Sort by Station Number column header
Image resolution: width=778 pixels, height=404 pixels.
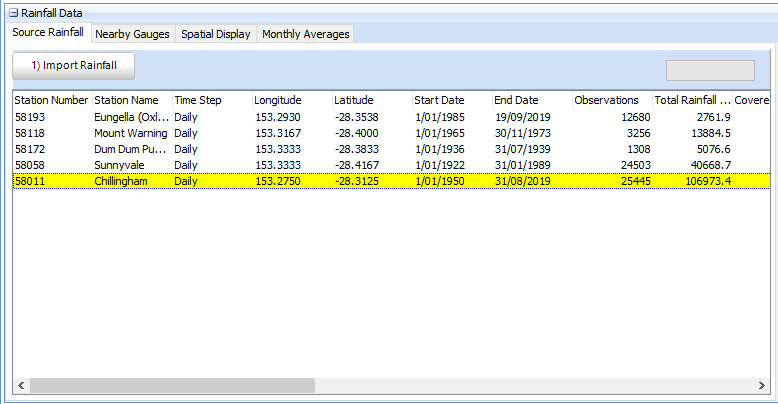tap(51, 101)
